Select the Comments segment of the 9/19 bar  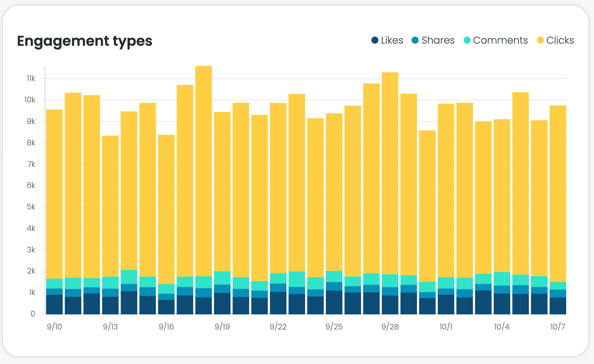pos(222,278)
